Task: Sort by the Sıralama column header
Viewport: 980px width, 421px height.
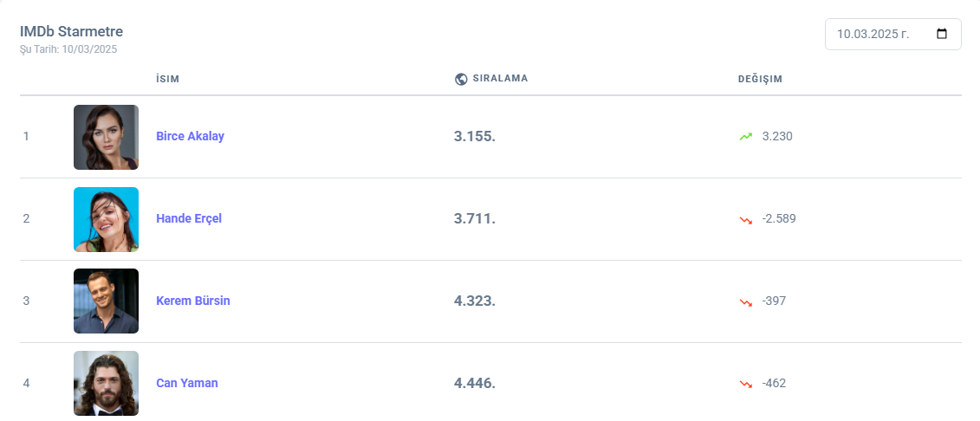Action: [x=500, y=78]
